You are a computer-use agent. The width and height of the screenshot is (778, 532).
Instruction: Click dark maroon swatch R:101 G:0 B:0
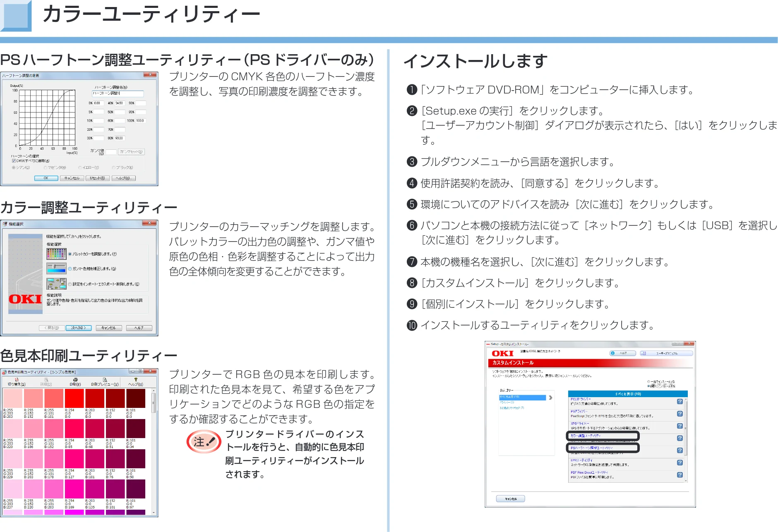click(136, 399)
